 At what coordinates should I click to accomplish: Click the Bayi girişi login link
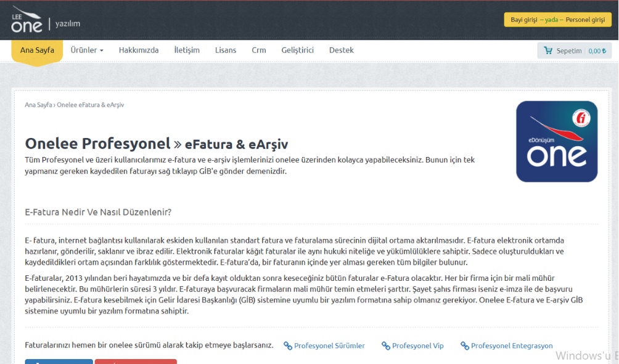tap(524, 20)
